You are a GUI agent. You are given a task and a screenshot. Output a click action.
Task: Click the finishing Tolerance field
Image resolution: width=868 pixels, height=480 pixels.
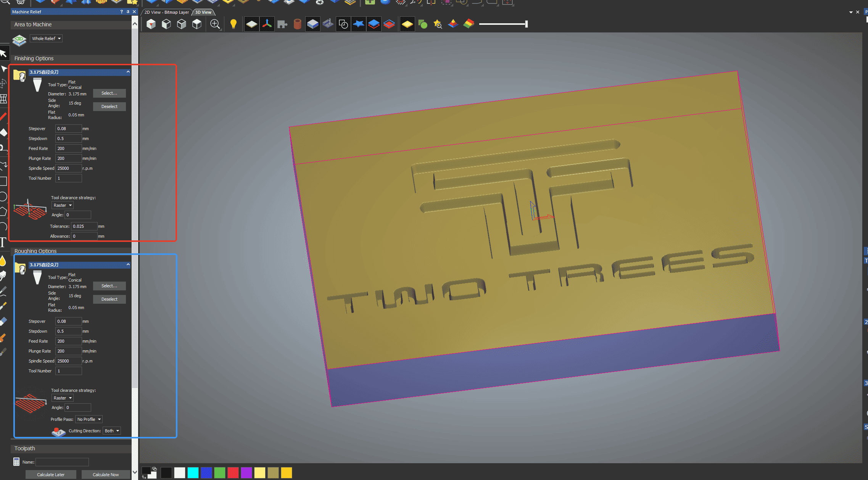84,226
